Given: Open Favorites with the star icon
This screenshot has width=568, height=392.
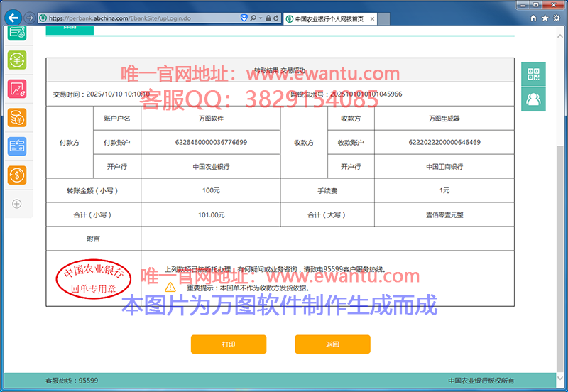Looking at the screenshot, I should [545, 18].
